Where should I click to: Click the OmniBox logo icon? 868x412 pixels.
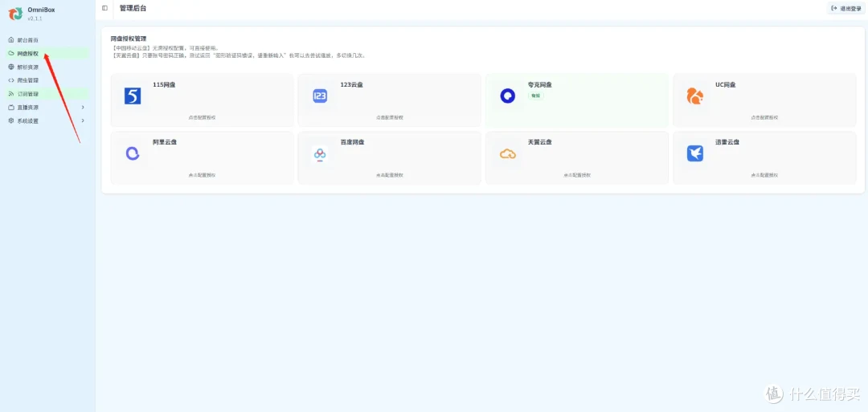15,14
